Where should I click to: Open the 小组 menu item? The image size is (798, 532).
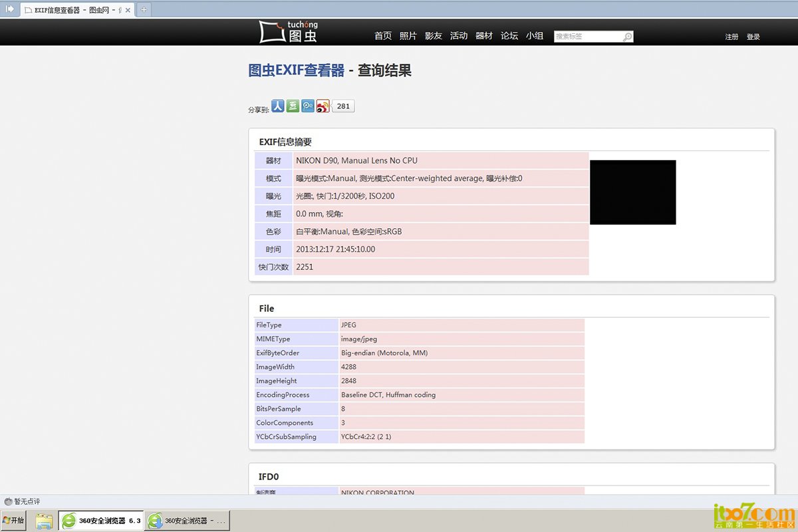pos(535,36)
